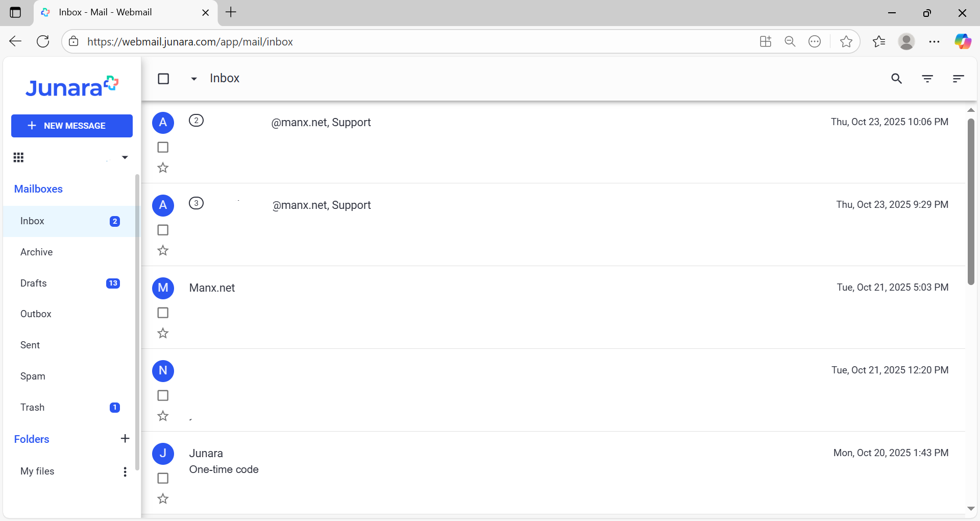Star the 9:29 PM Support conversation

coord(163,250)
